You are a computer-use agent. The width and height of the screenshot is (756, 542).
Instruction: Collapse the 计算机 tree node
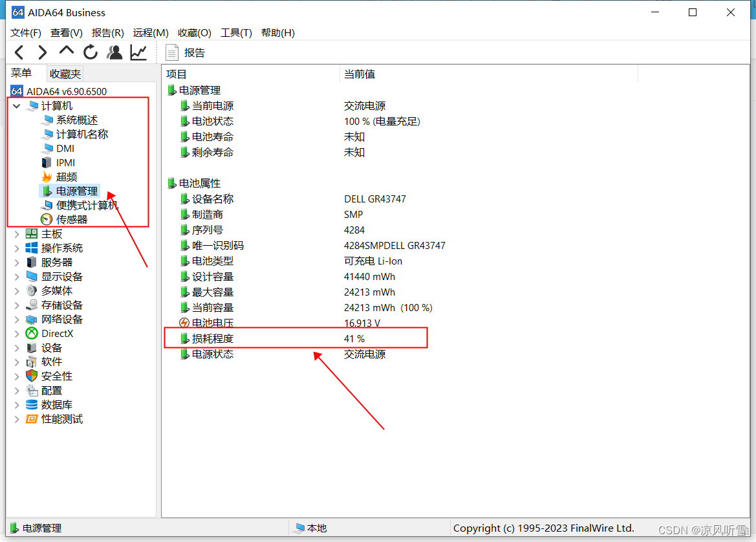pyautogui.click(x=17, y=105)
